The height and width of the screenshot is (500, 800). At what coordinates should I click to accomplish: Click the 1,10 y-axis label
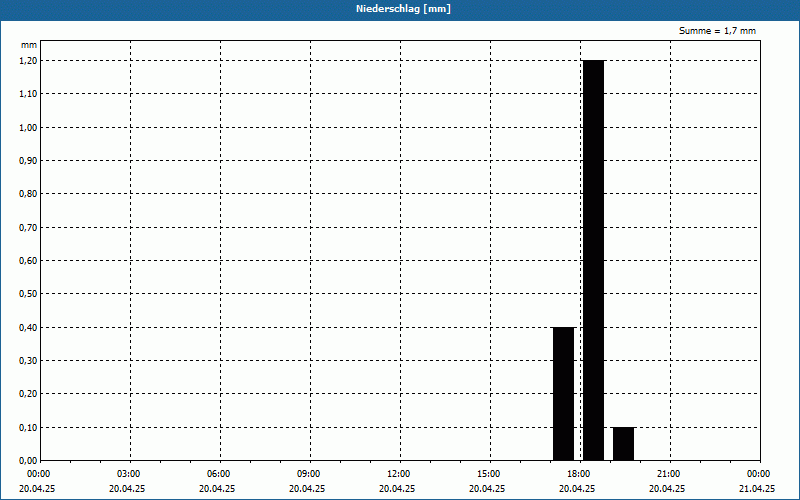point(28,94)
